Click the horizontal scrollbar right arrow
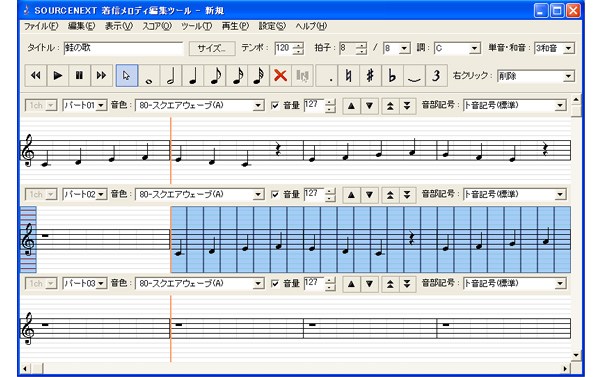This screenshot has height=377, width=600. (565, 369)
